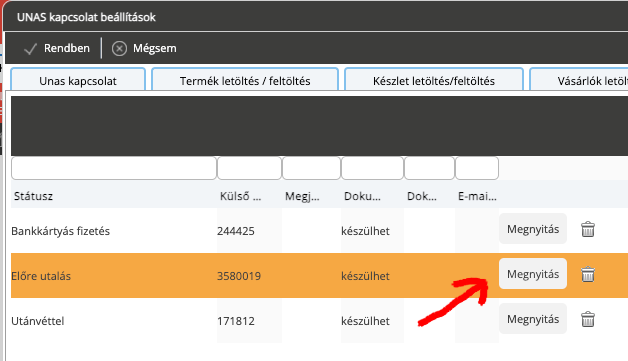Select the Készlet letöltés/feltöltés tab
This screenshot has height=361, width=628.
(434, 80)
